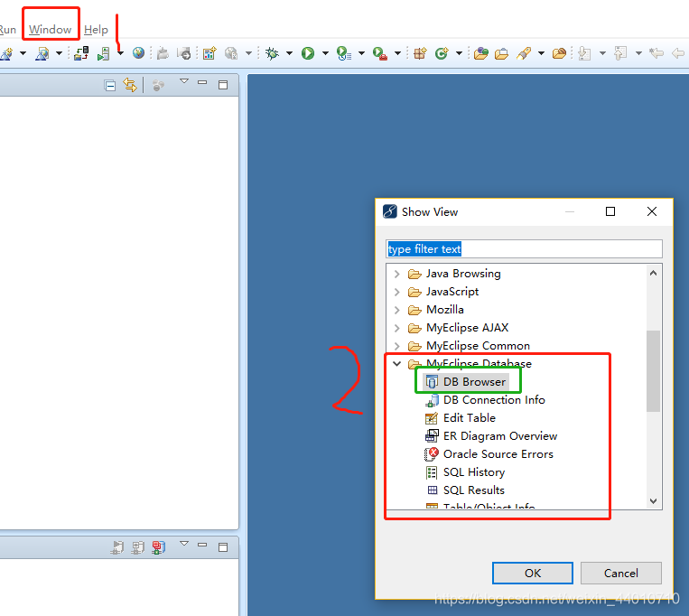Expand the MyEclipse AJAX folder
Screen dimensions: 689x616
point(396,328)
